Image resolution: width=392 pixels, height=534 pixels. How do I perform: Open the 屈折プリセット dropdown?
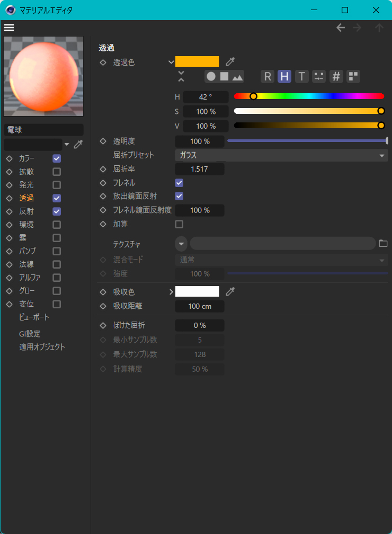point(281,155)
